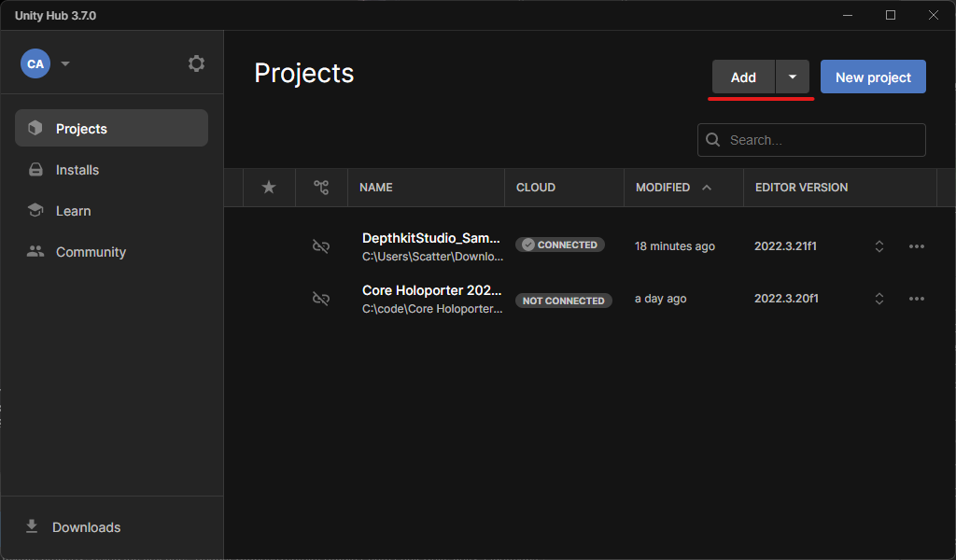
Task: Go to the Learn section
Action: pyautogui.click(x=73, y=211)
